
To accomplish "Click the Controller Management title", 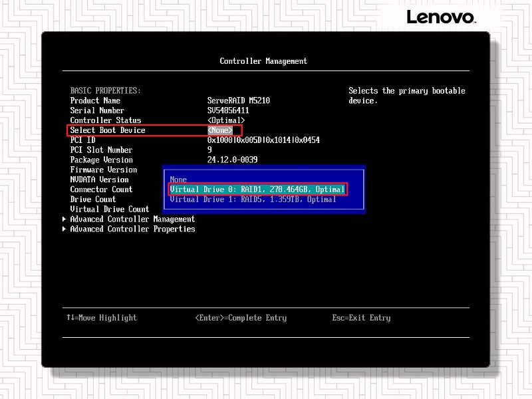I will 263,61.
